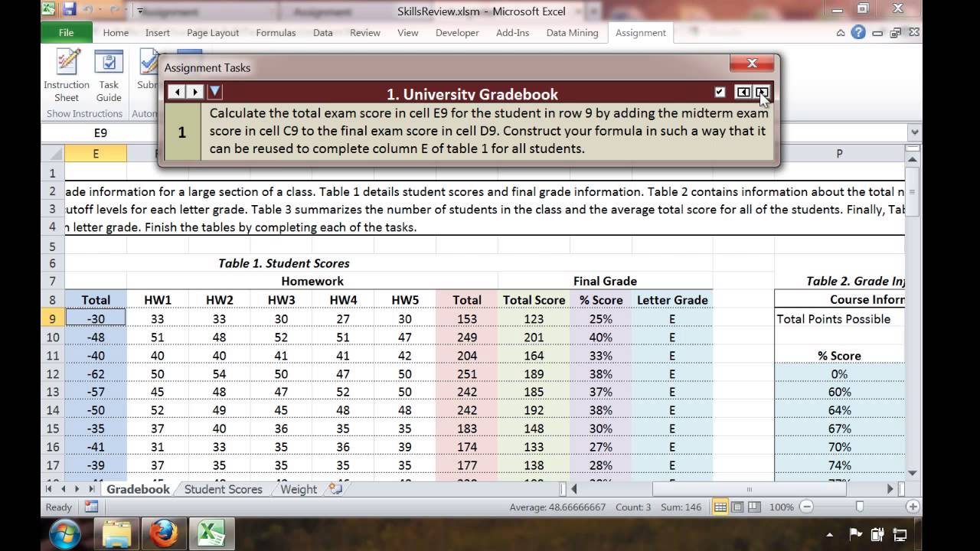Select cell E9 containing -30
Screen dimensions: 980x551
(x=96, y=318)
